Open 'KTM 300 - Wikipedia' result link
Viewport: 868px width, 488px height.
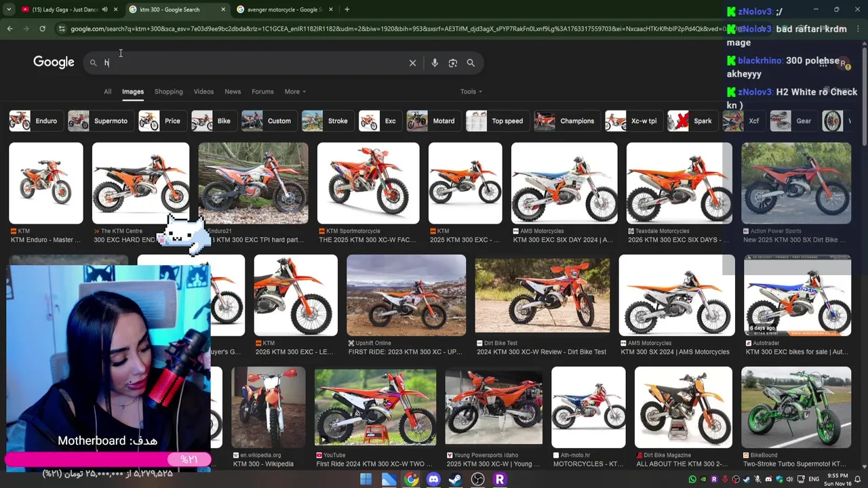(x=263, y=464)
